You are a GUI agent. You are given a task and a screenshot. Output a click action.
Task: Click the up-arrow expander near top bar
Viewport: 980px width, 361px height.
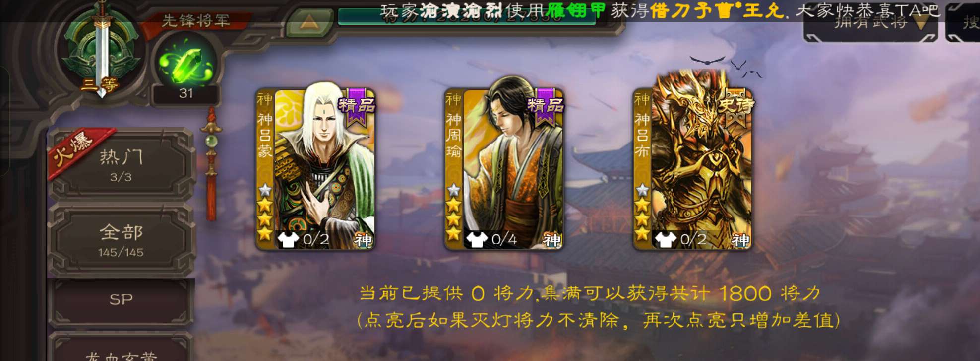pyautogui.click(x=308, y=21)
